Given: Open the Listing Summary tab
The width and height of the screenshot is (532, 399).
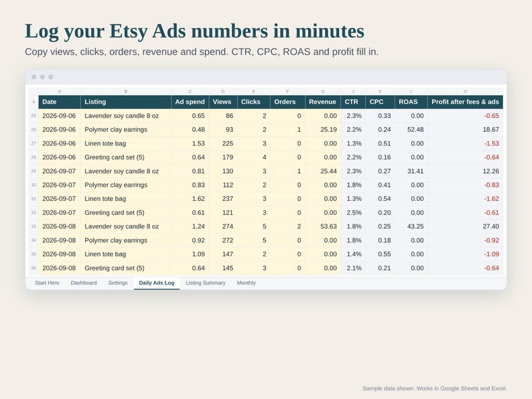Looking at the screenshot, I should coord(205,283).
